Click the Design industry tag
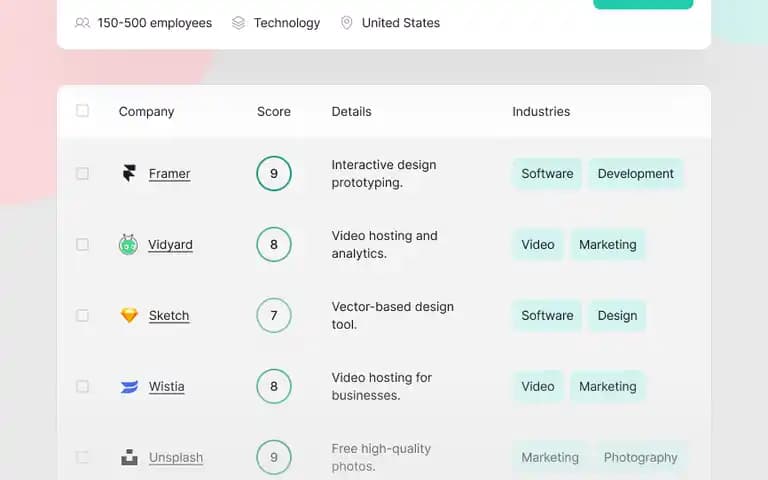 click(x=617, y=316)
